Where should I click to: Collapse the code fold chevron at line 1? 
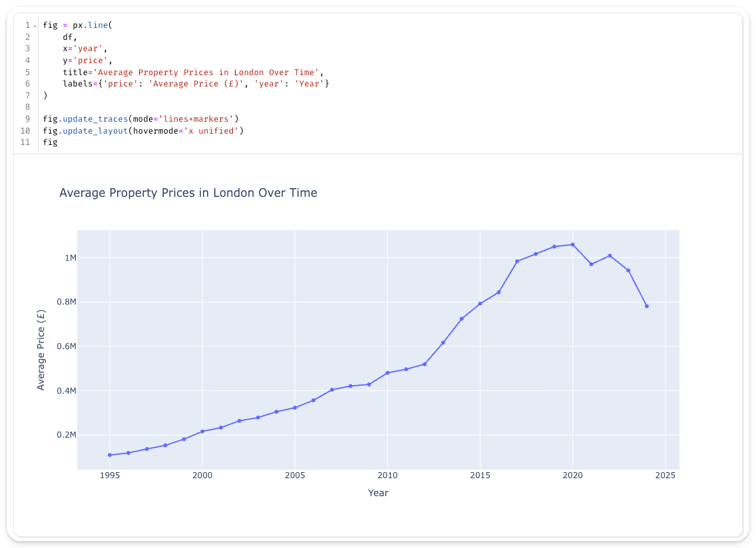coord(35,25)
